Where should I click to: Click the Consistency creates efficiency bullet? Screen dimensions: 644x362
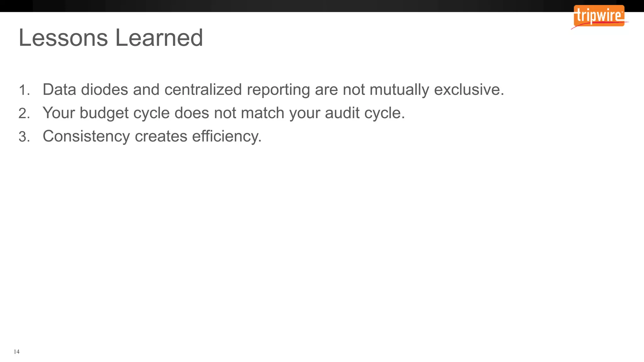pos(152,136)
